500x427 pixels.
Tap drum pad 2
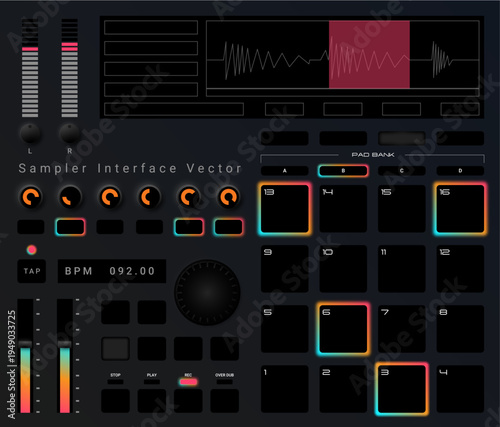343,389
